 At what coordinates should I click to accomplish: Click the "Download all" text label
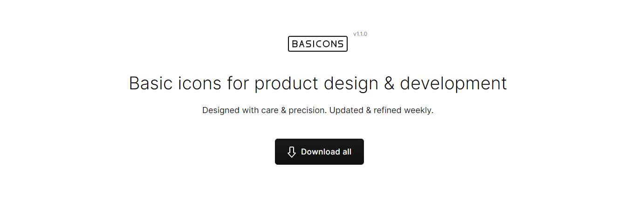click(x=326, y=152)
